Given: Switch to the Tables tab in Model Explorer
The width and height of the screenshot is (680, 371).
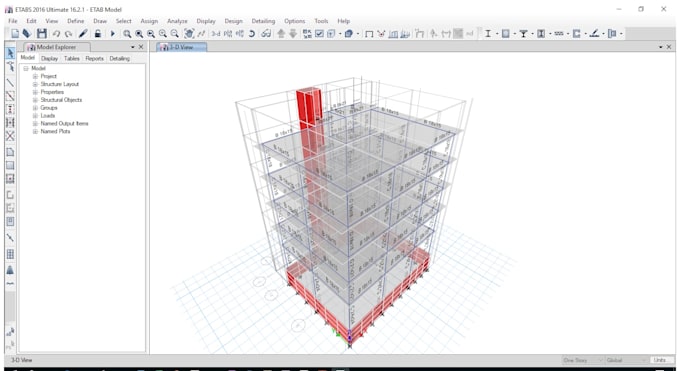Looking at the screenshot, I should click(72, 58).
